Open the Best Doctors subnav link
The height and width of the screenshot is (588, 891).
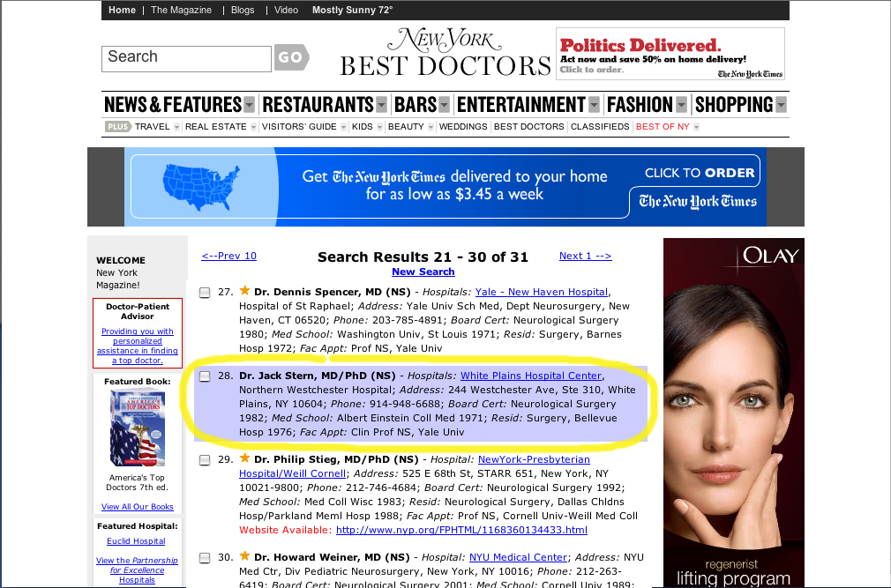[x=529, y=127]
